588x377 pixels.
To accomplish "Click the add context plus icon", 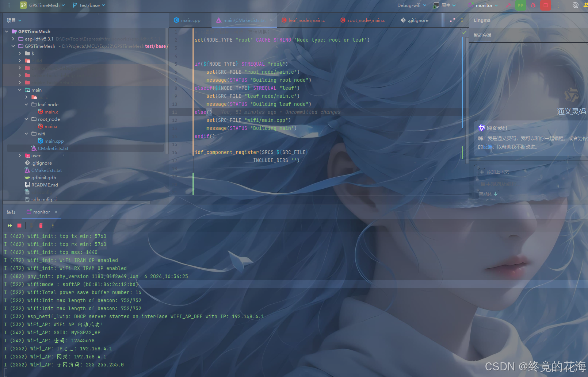I will pos(482,172).
